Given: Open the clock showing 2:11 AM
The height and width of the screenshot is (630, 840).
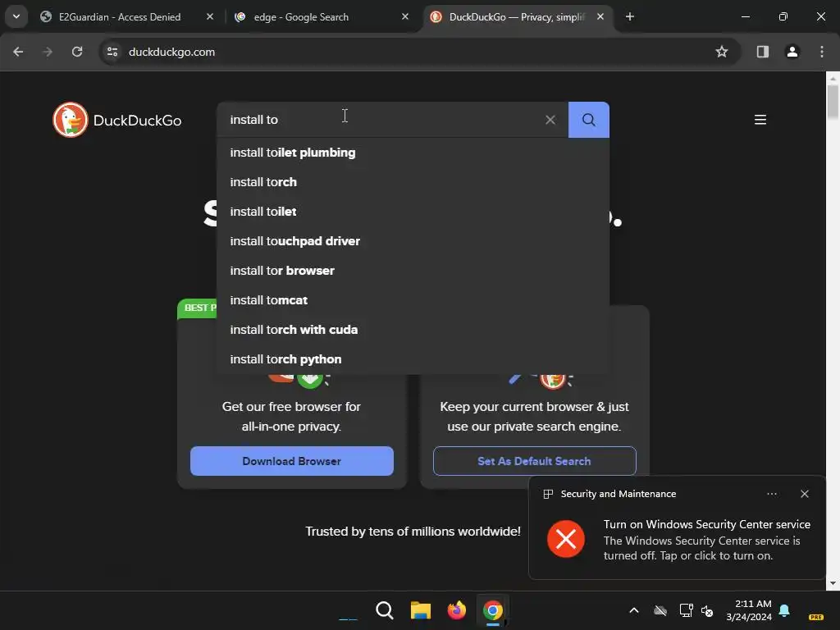Looking at the screenshot, I should point(749,610).
